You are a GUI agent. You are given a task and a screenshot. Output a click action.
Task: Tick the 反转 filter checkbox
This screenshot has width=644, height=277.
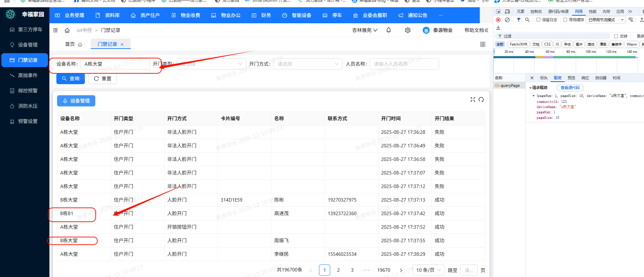pos(616,36)
